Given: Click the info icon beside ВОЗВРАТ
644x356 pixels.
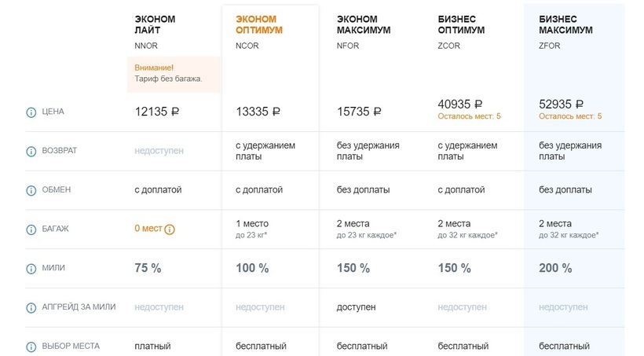Looking at the screenshot, I should pos(31,151).
